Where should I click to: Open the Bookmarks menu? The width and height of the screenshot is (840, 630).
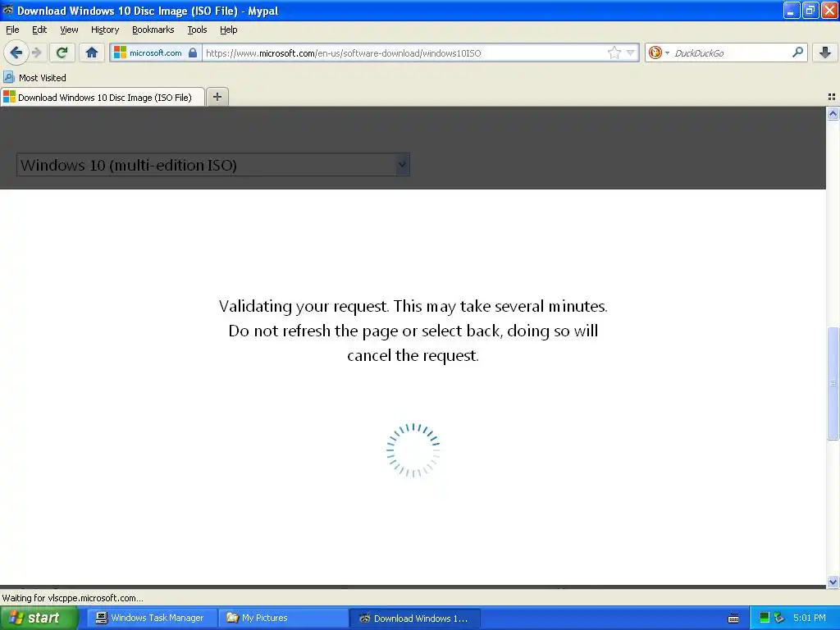[153, 30]
